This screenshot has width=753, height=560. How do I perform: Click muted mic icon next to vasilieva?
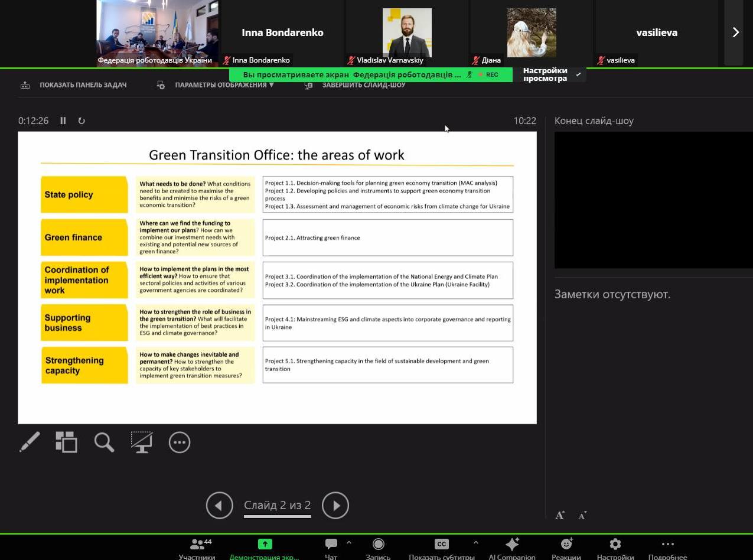coord(601,60)
